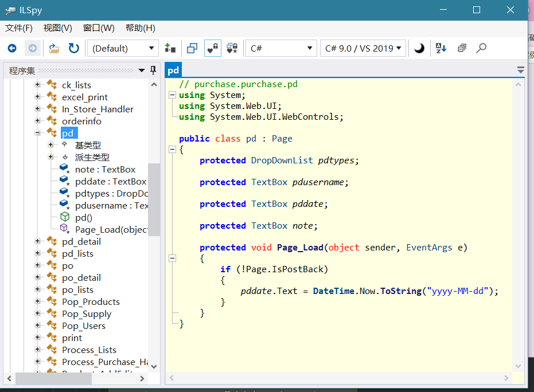Click the Collapse all tree nodes icon
The width and height of the screenshot is (534, 392).
coord(462,49)
